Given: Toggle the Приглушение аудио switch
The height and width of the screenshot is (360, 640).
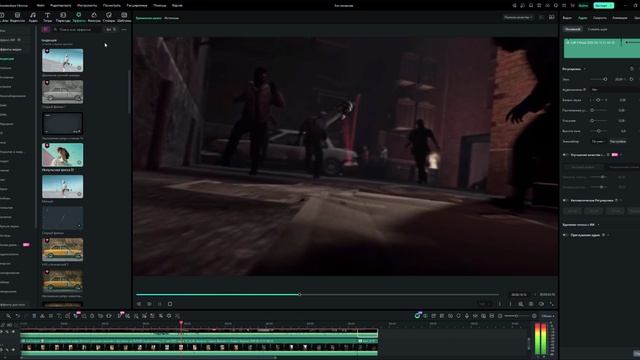Looking at the screenshot, I should pyautogui.click(x=565, y=235).
